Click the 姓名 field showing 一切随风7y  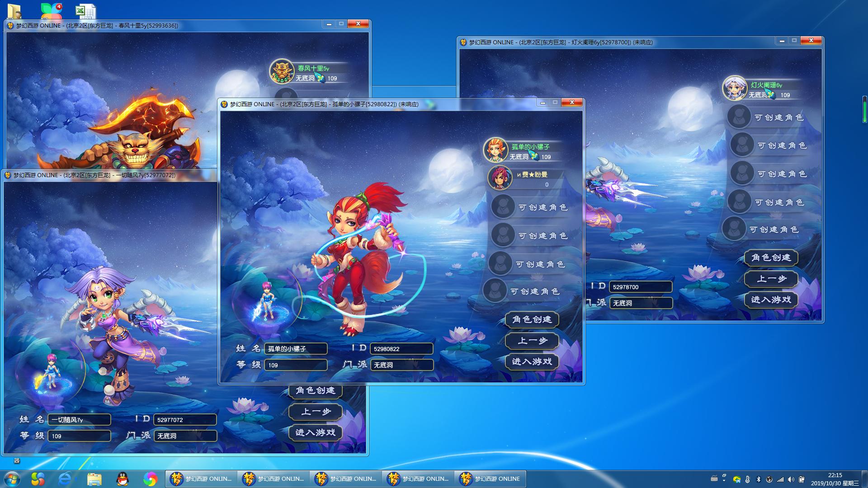point(79,419)
